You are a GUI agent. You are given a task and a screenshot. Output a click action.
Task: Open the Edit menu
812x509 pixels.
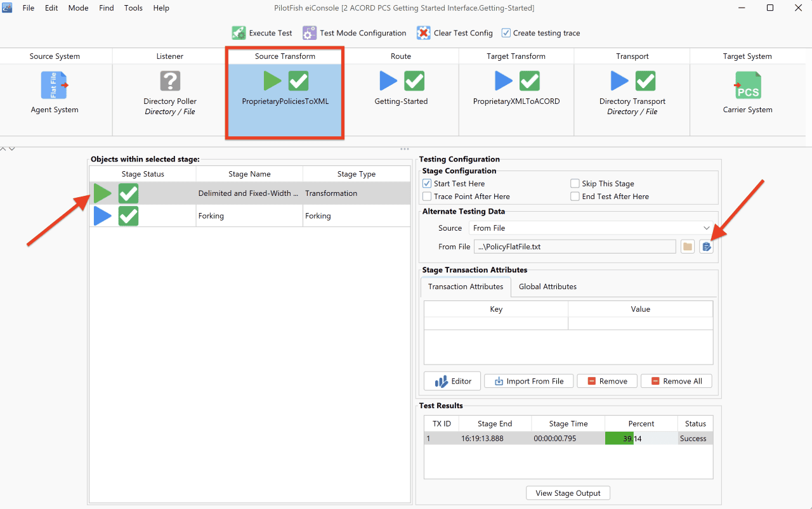51,8
